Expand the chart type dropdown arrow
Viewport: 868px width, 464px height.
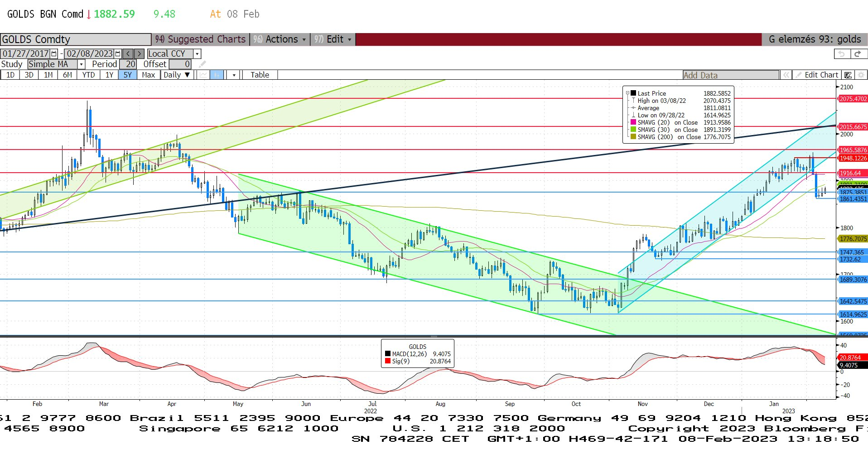click(x=234, y=75)
